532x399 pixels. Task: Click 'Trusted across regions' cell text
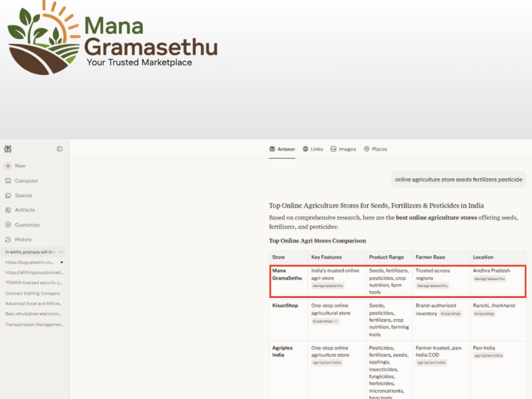[x=433, y=274]
